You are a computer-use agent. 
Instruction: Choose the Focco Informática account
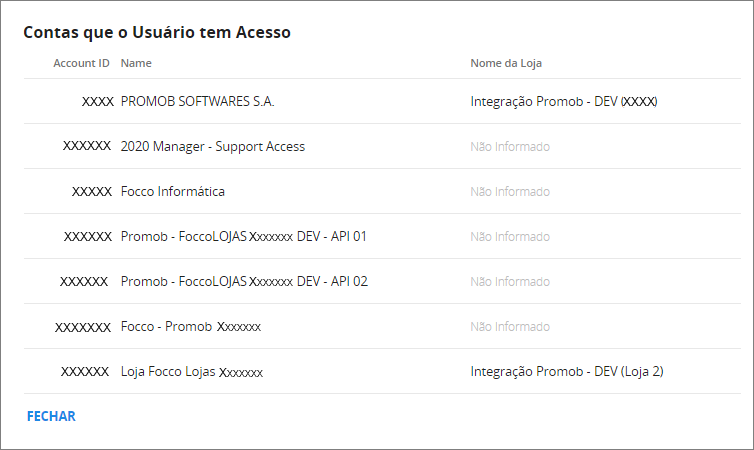coord(382,191)
